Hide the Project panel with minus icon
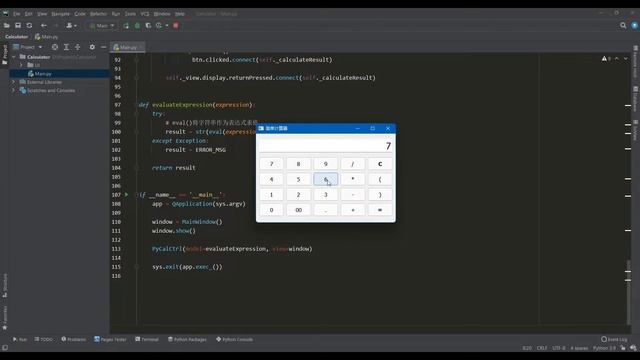640x360 pixels. [x=103, y=47]
